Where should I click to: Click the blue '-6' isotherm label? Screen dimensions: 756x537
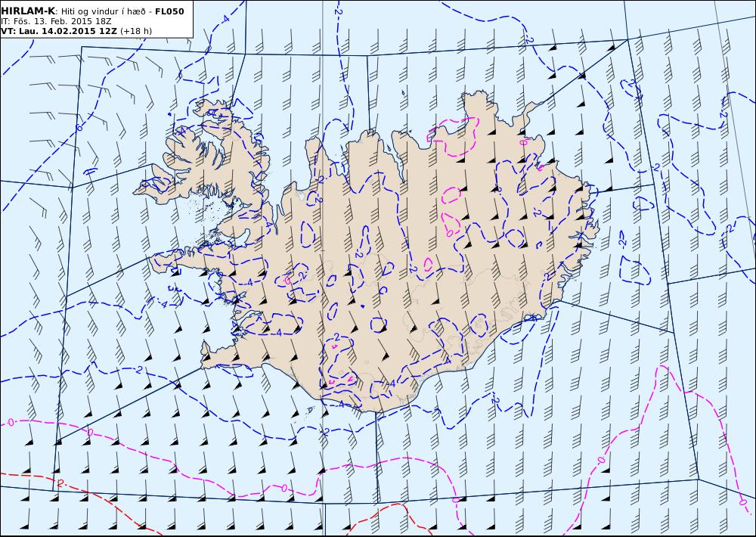79,129
